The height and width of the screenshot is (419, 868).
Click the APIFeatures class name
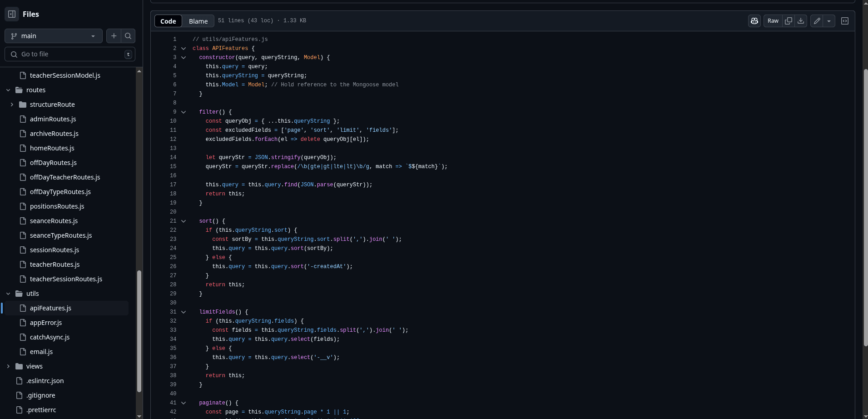(230, 48)
